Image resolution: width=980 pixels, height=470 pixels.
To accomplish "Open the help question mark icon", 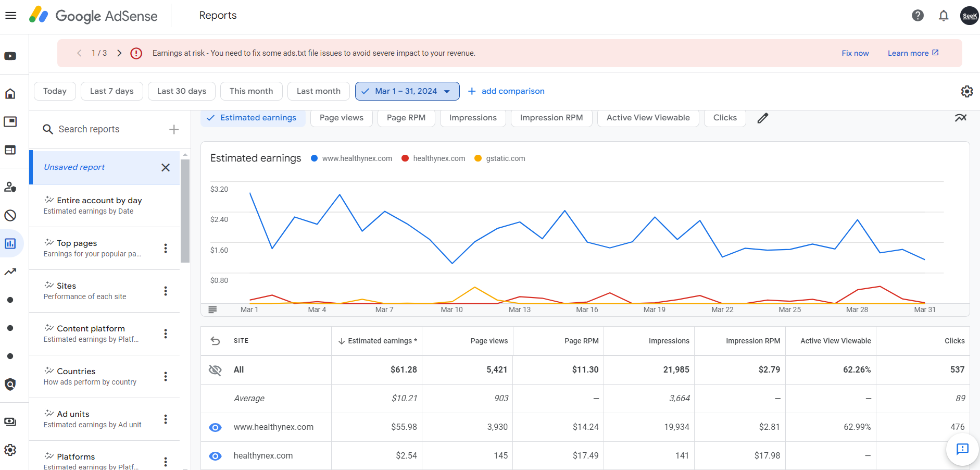I will 918,16.
